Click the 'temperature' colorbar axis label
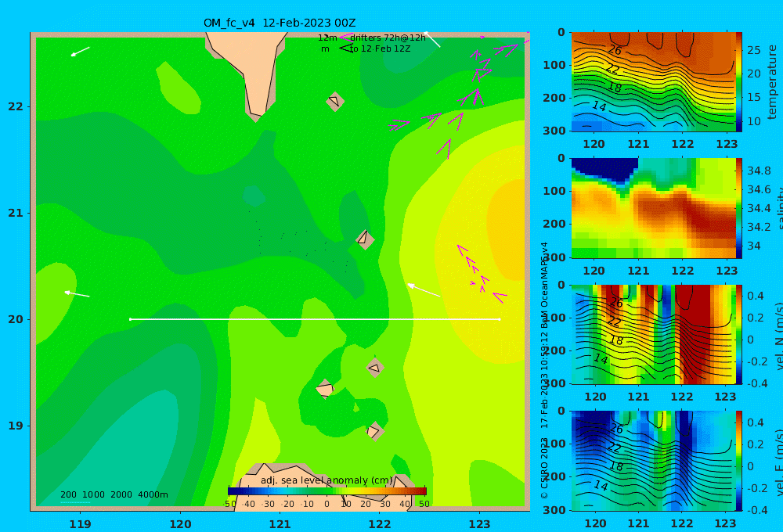 [x=772, y=82]
